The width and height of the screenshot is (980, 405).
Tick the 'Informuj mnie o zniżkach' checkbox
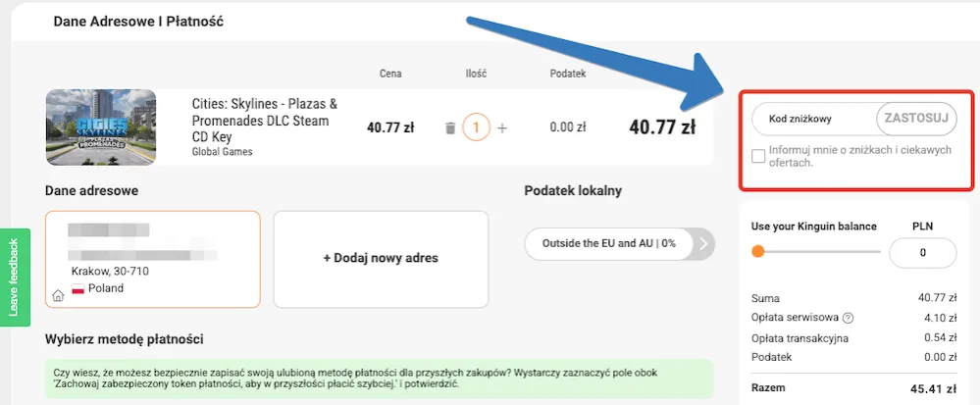click(758, 156)
